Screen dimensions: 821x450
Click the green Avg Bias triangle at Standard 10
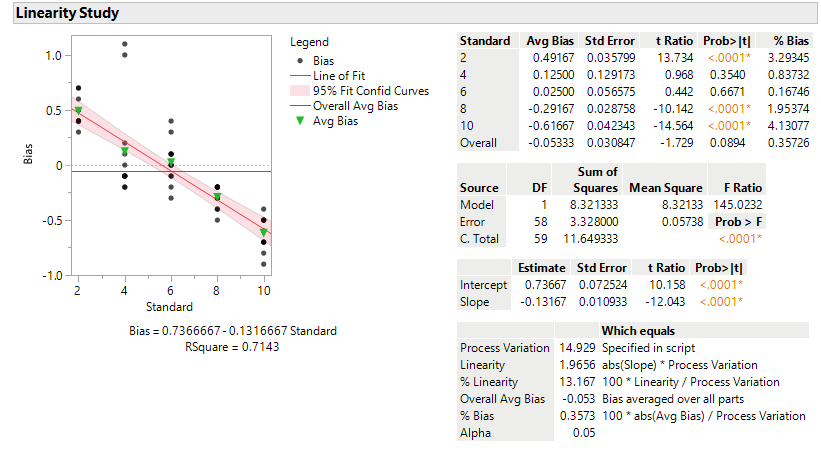[264, 233]
